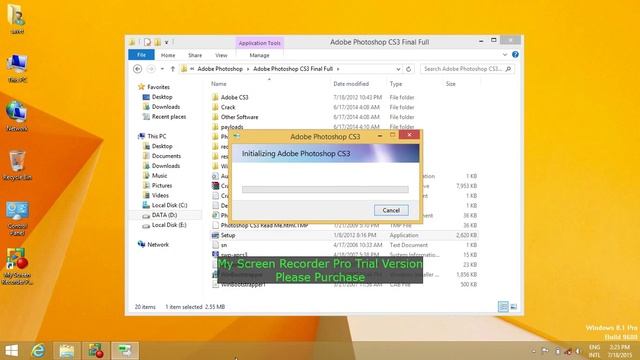This screenshot has height=360, width=640.
Task: Select the Manage tab under Application Tools
Action: 259,55
